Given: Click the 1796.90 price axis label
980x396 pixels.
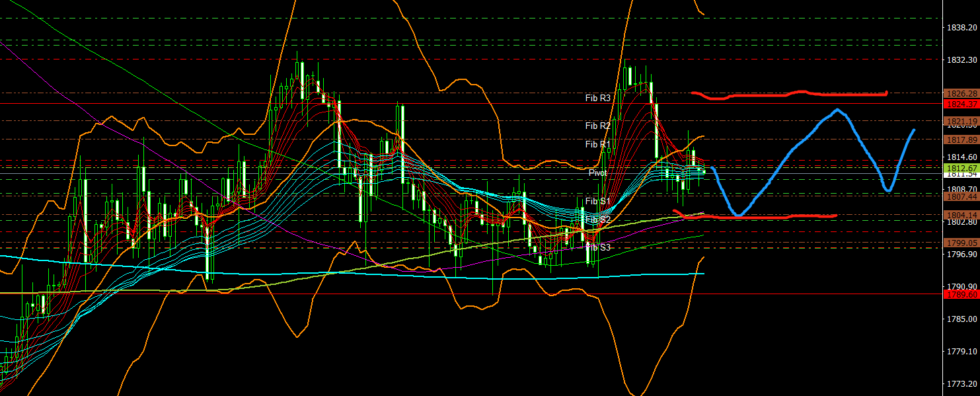Looking at the screenshot, I should (961, 255).
